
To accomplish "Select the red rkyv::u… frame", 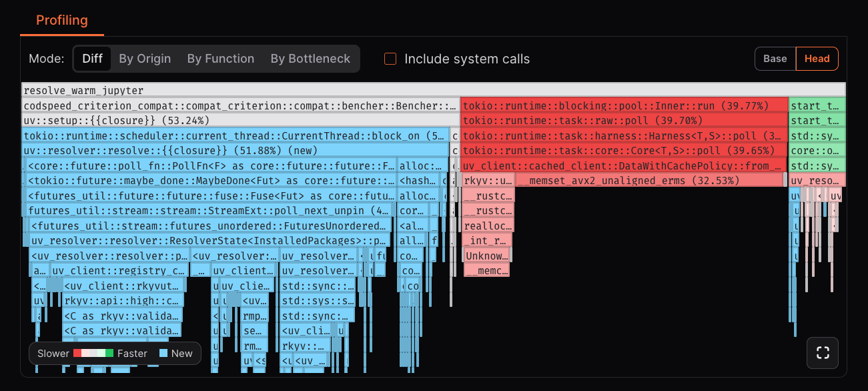I will 488,180.
